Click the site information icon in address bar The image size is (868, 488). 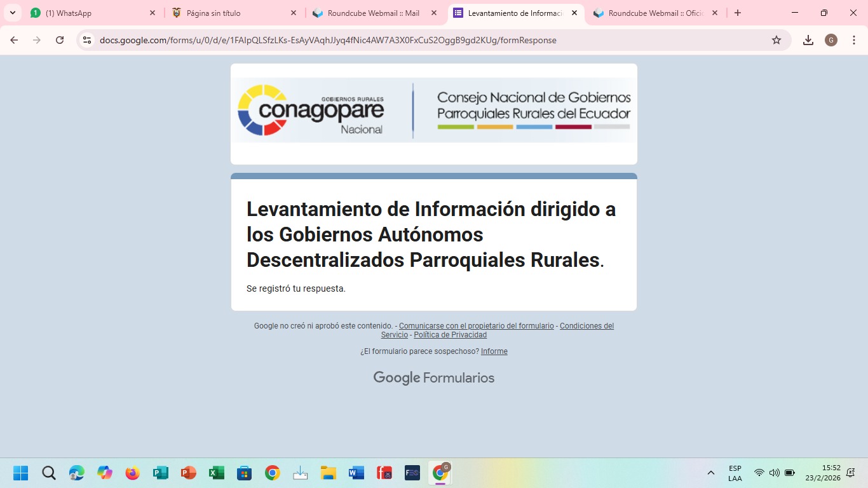tap(88, 40)
